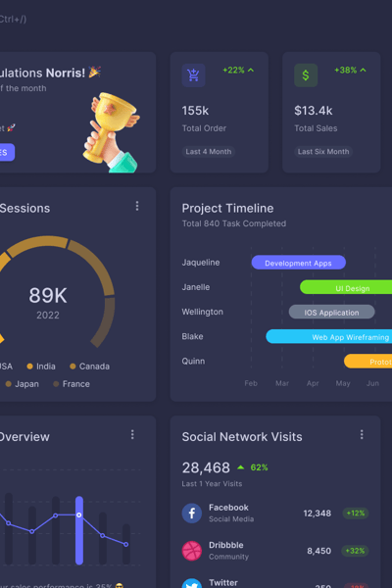
Task: Open the Overview card three-dot menu
Action: tap(132, 434)
